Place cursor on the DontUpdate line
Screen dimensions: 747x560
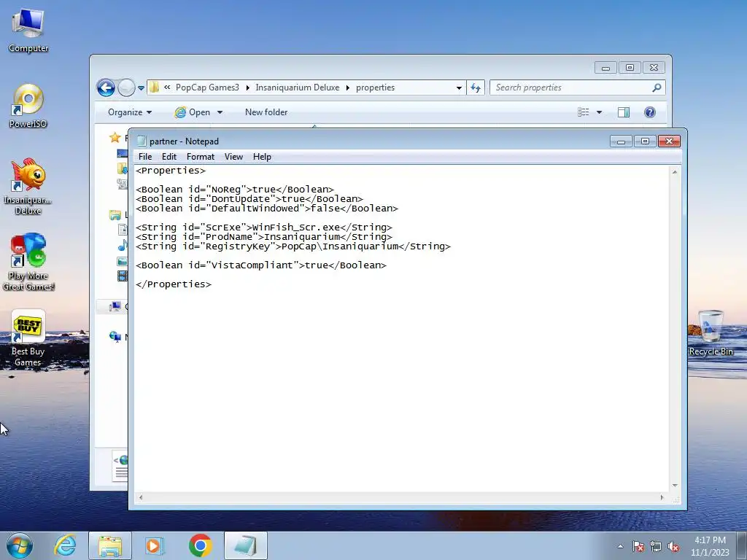pos(249,199)
